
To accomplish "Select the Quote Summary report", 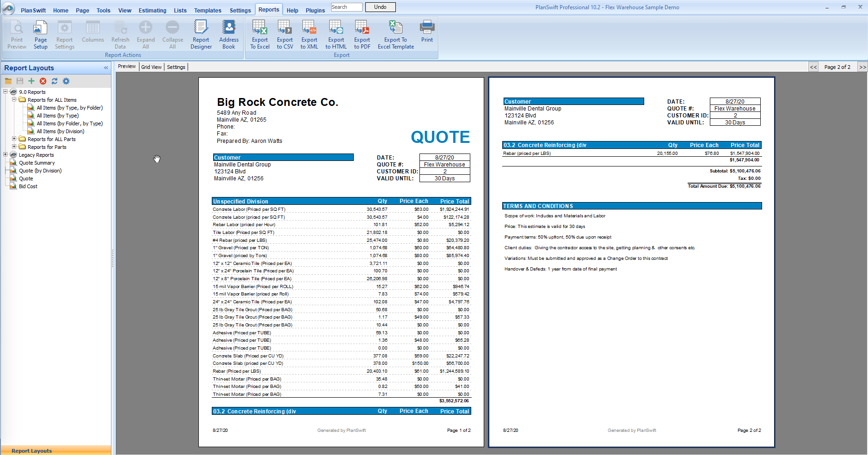I will (x=37, y=163).
